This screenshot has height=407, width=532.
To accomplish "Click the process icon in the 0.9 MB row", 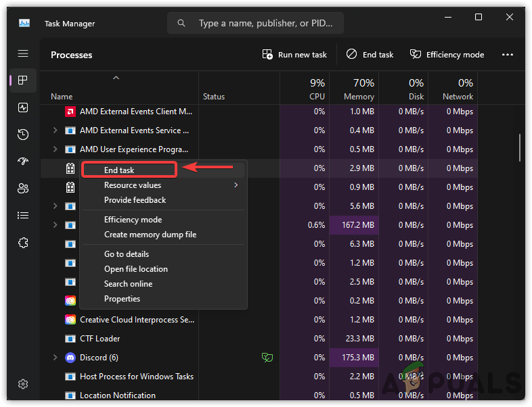I will [70, 187].
